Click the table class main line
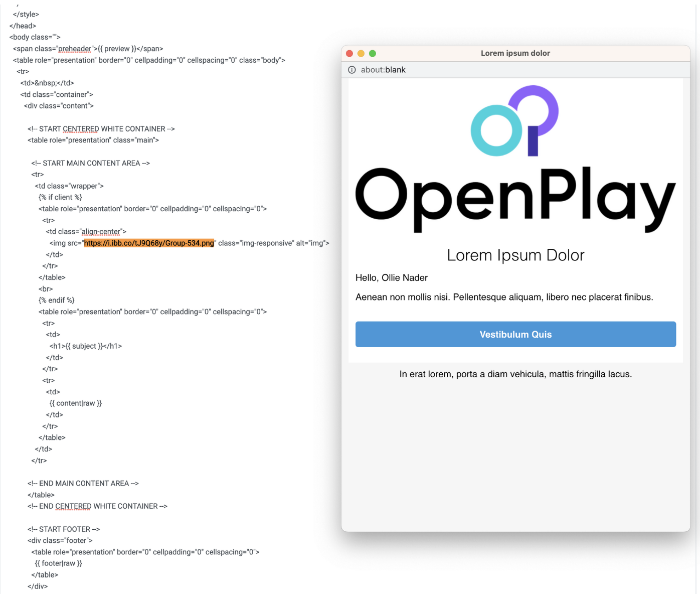The image size is (700, 598). [93, 140]
